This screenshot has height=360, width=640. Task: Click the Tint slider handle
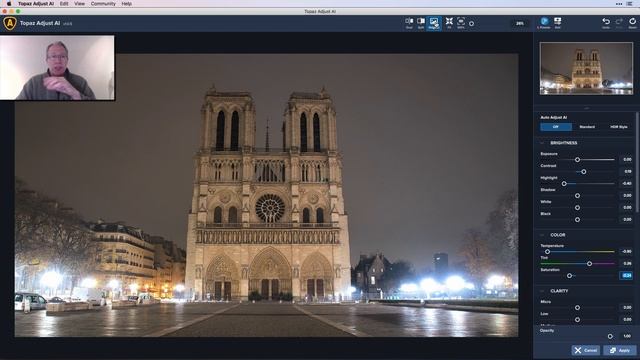tap(589, 264)
